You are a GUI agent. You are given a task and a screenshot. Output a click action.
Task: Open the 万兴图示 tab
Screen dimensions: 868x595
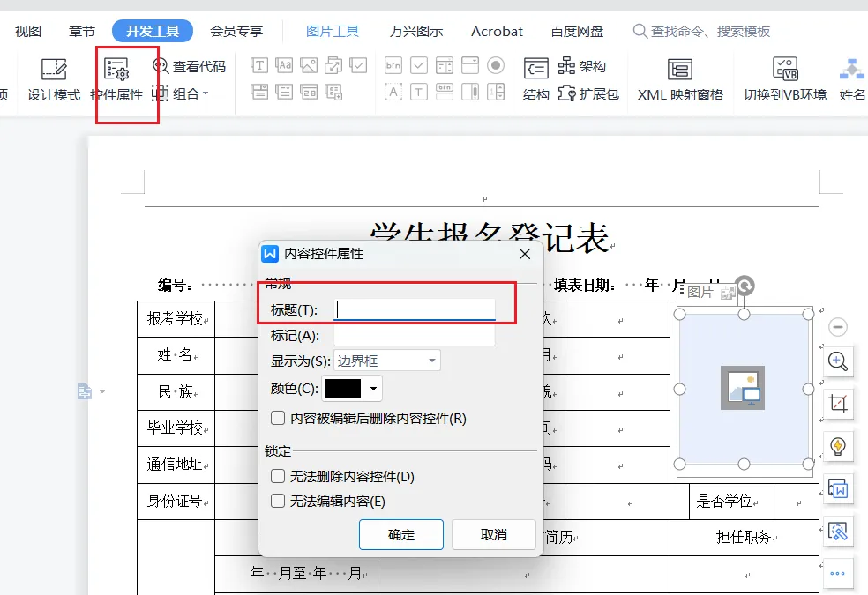tap(416, 31)
